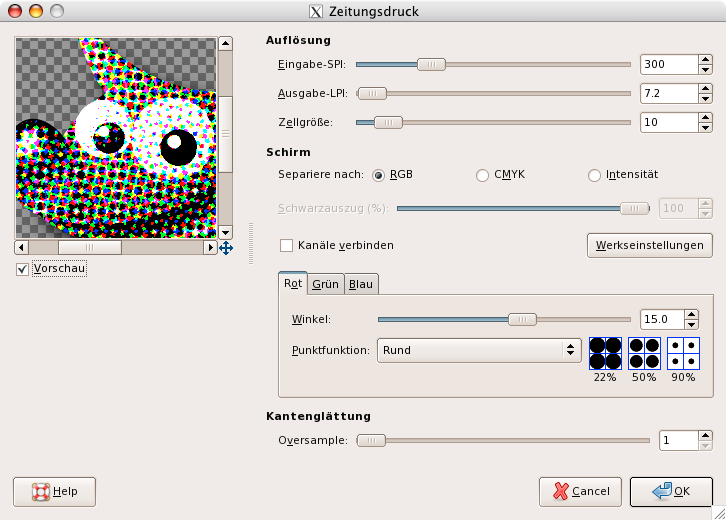The width and height of the screenshot is (726, 520).
Task: Click preview scroll-up arrow
Action: point(225,44)
